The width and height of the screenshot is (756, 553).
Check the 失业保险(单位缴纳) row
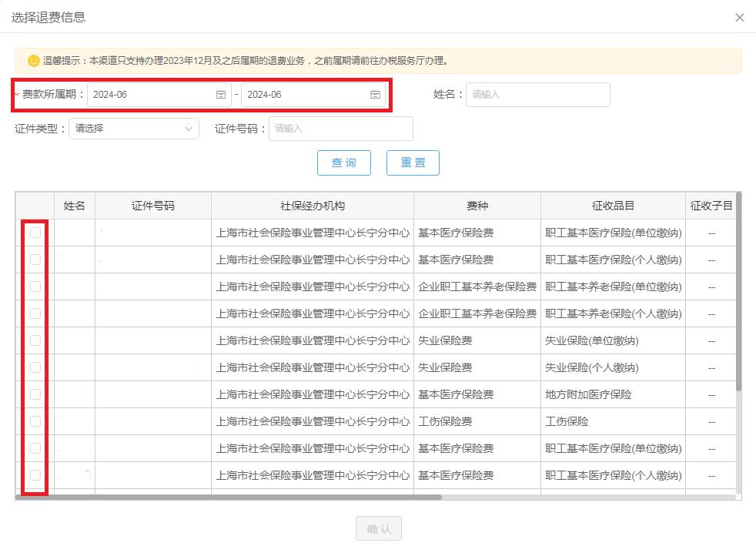pos(35,340)
